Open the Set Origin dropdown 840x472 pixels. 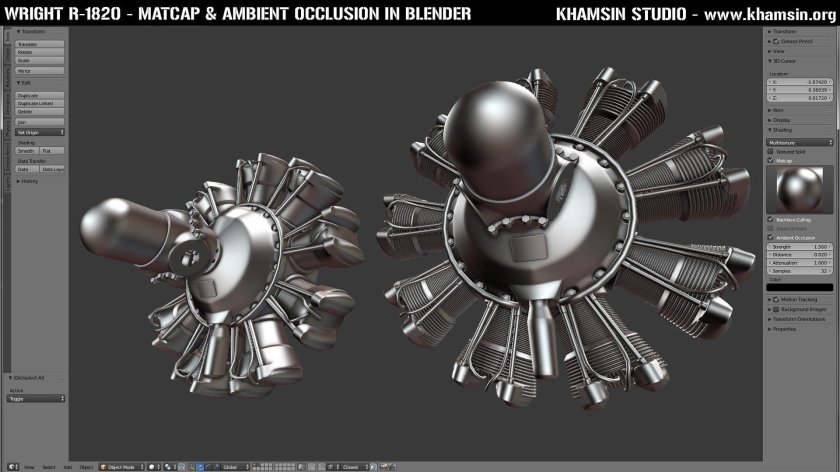[40, 132]
